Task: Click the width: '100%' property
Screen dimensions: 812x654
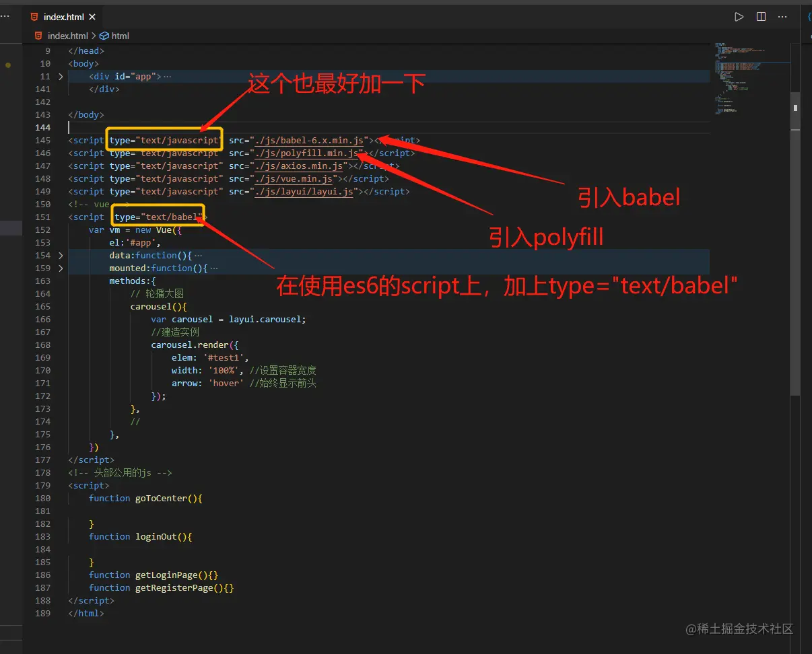Action: (x=208, y=370)
